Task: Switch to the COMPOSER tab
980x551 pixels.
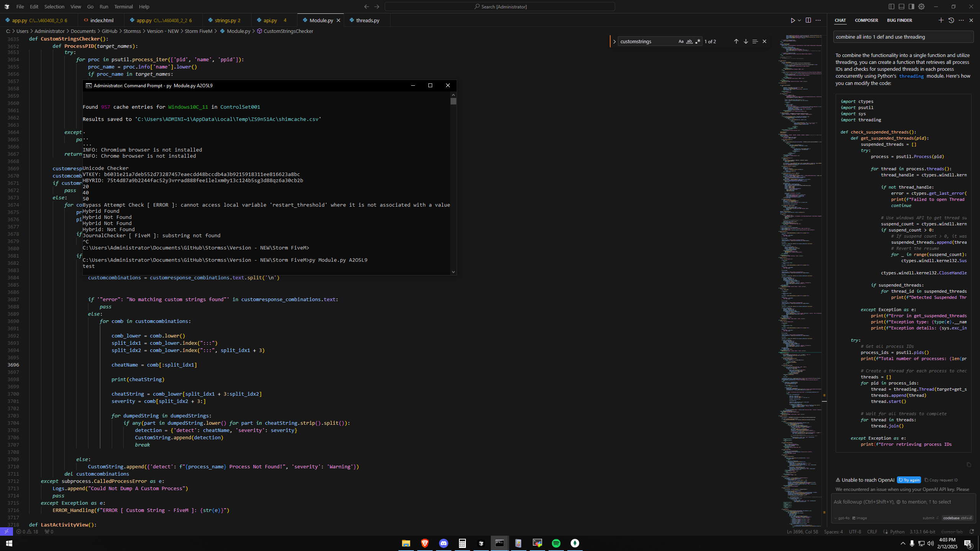Action: tap(866, 20)
